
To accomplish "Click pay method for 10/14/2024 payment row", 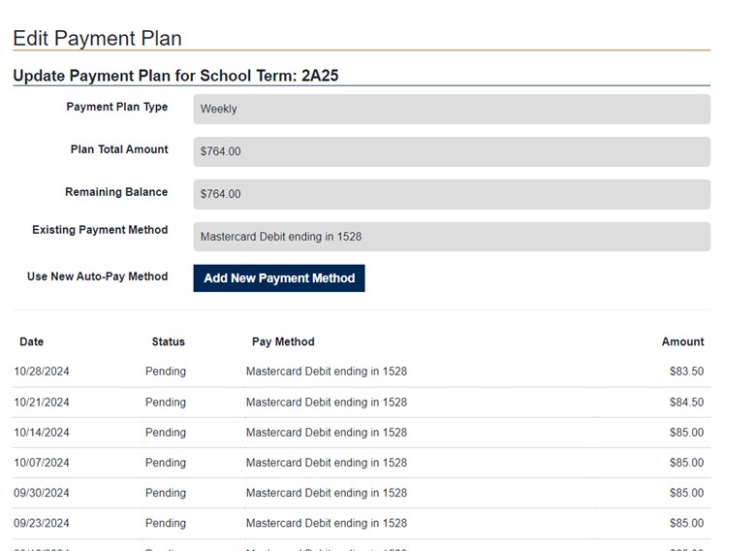I will (x=326, y=433).
